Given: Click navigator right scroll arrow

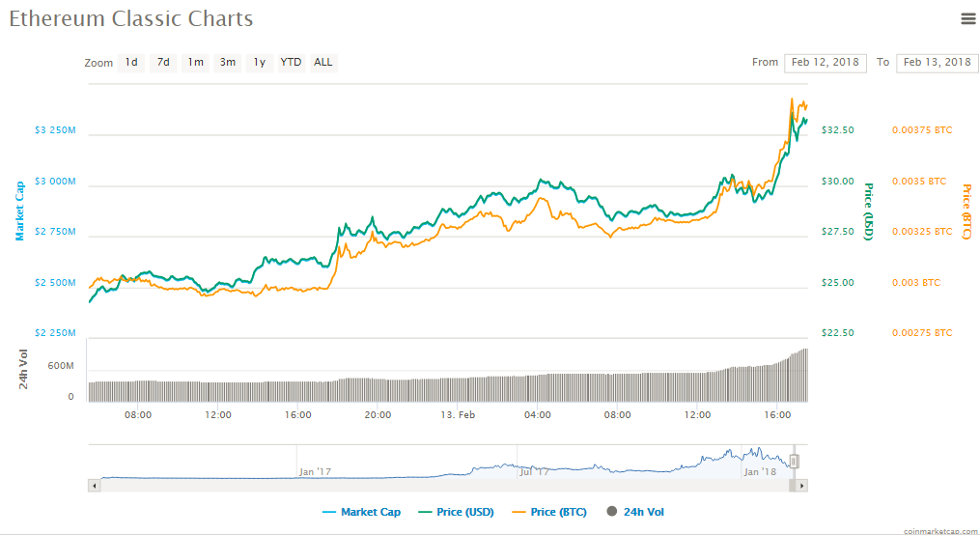Looking at the screenshot, I should (x=802, y=486).
